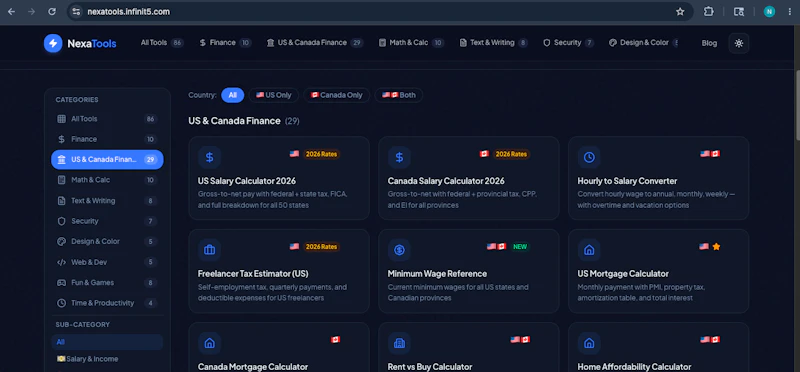
Task: Open Finance in top navigation
Action: pos(226,43)
